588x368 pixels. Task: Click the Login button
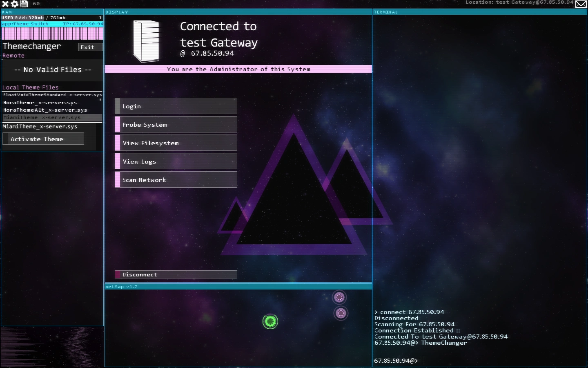pos(176,106)
